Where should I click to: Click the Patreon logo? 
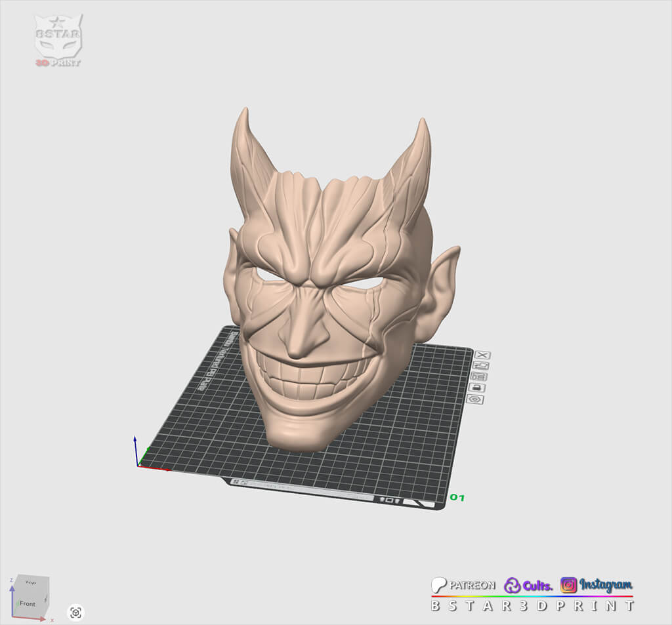click(x=463, y=585)
